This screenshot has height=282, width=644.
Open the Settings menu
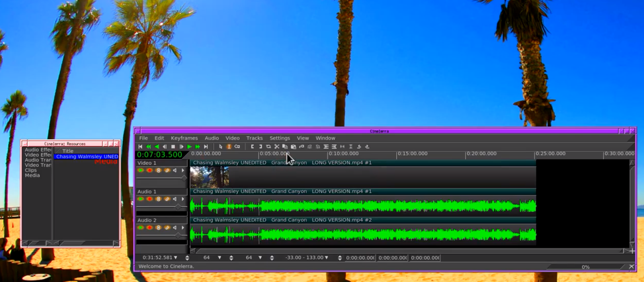tap(280, 138)
